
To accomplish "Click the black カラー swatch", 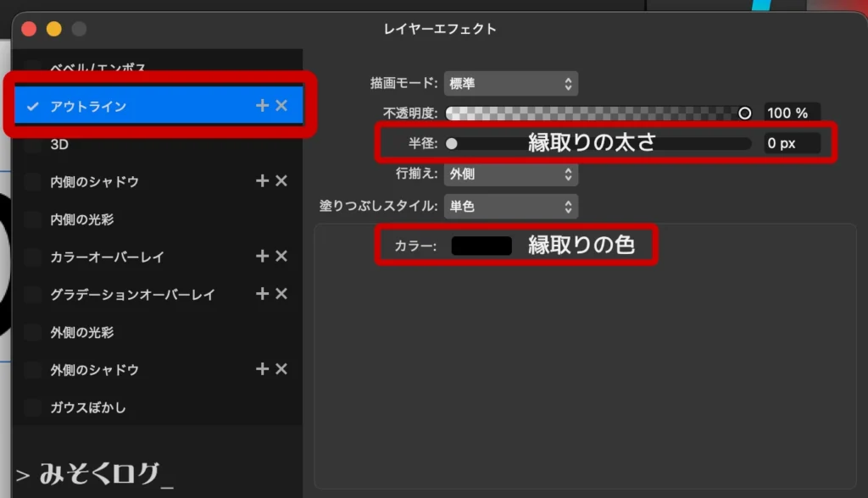I will (481, 246).
